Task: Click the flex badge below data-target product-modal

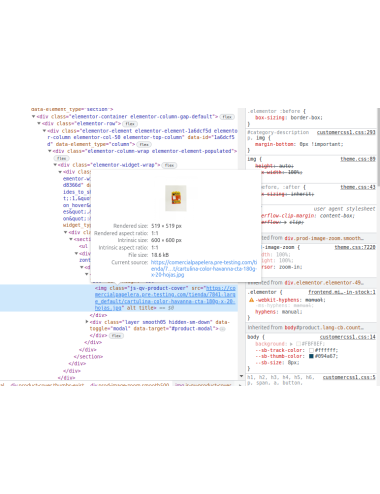Action: tap(116, 336)
